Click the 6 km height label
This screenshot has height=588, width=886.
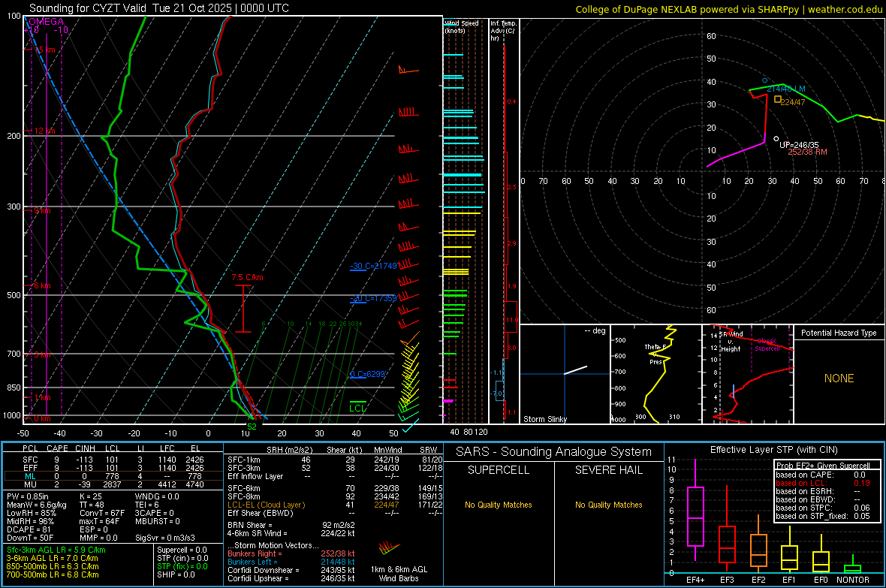coord(42,285)
